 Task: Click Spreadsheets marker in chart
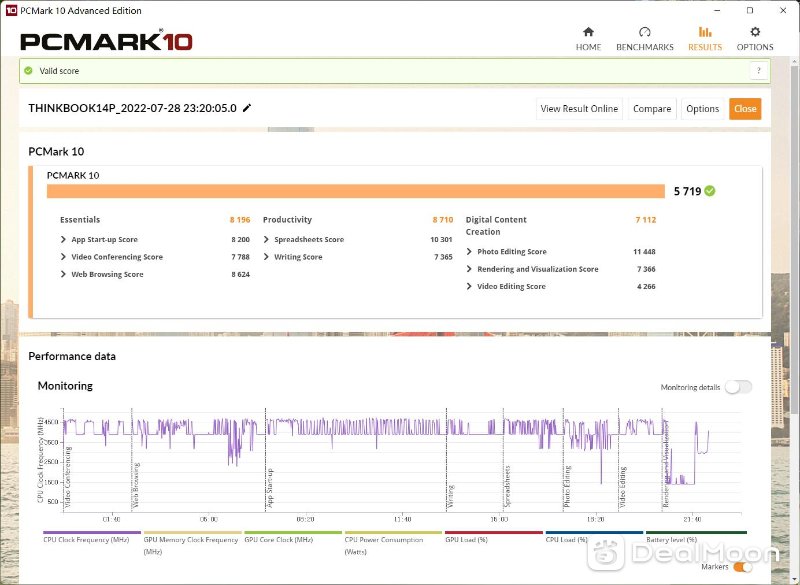507,487
